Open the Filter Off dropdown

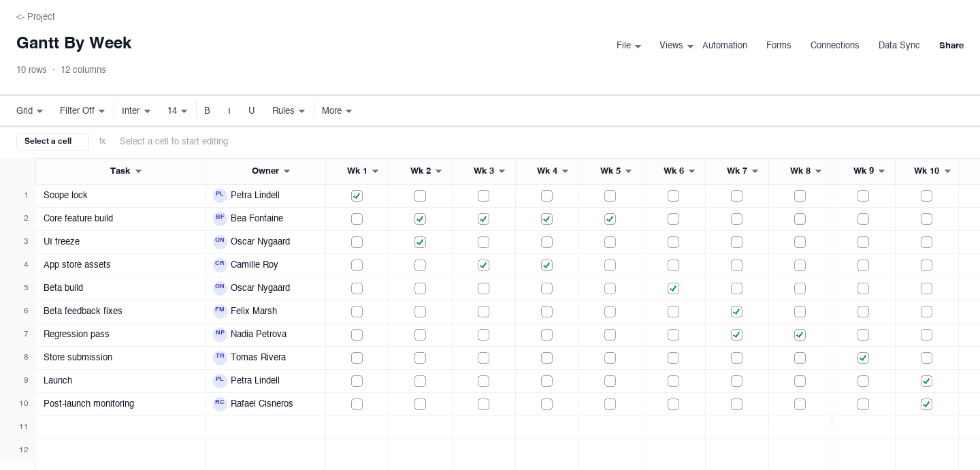pyautogui.click(x=82, y=110)
